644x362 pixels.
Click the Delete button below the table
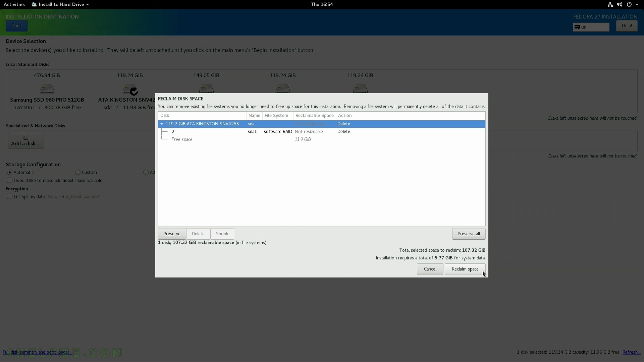click(198, 234)
